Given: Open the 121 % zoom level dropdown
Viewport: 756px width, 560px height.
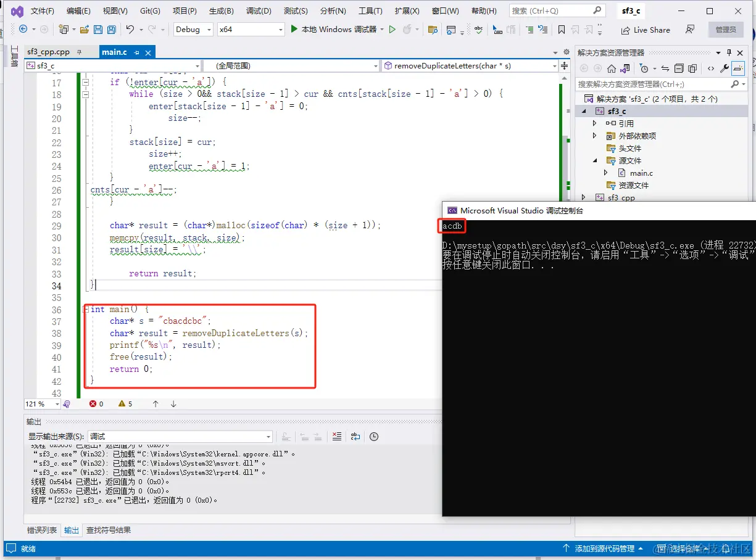Looking at the screenshot, I should (x=43, y=404).
